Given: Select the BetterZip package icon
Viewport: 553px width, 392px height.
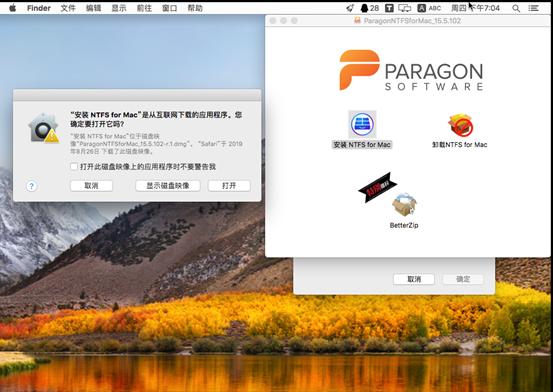Looking at the screenshot, I should [404, 204].
